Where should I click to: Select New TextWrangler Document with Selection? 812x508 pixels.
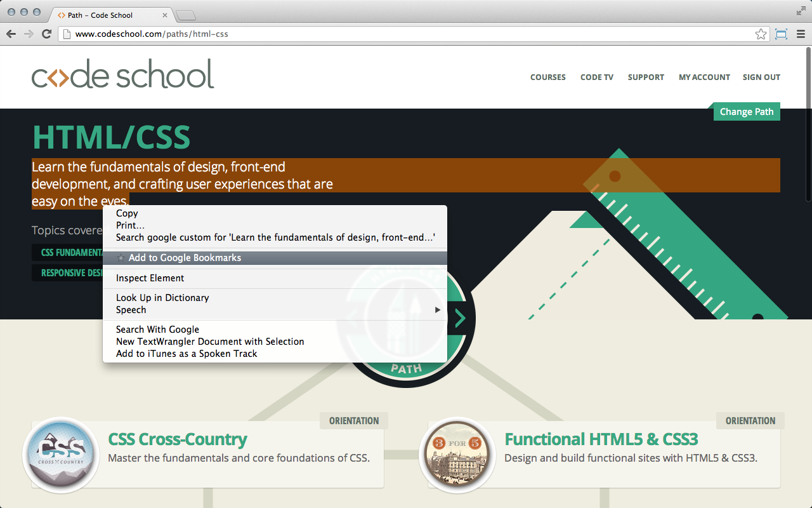[x=275, y=342]
